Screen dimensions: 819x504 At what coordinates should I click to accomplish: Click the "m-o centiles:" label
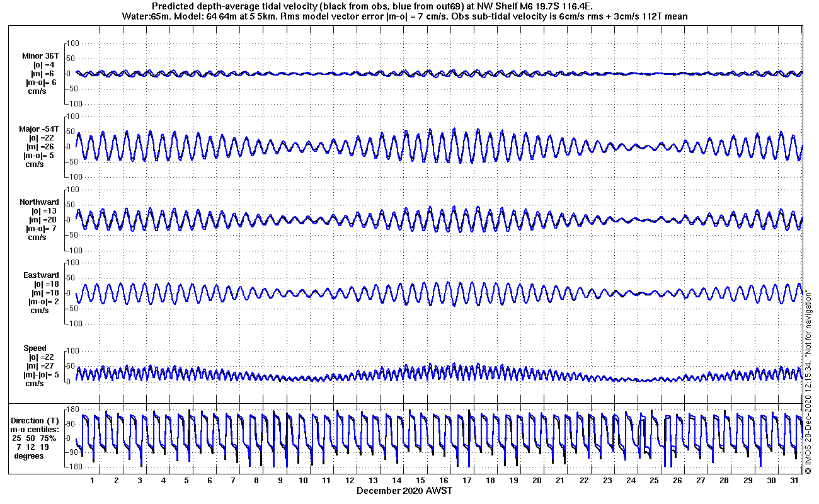pos(36,430)
